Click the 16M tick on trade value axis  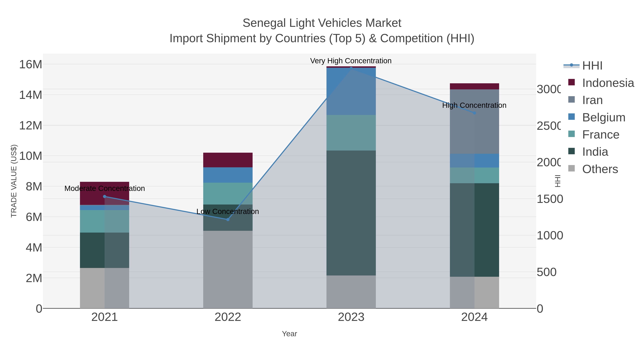click(x=30, y=65)
